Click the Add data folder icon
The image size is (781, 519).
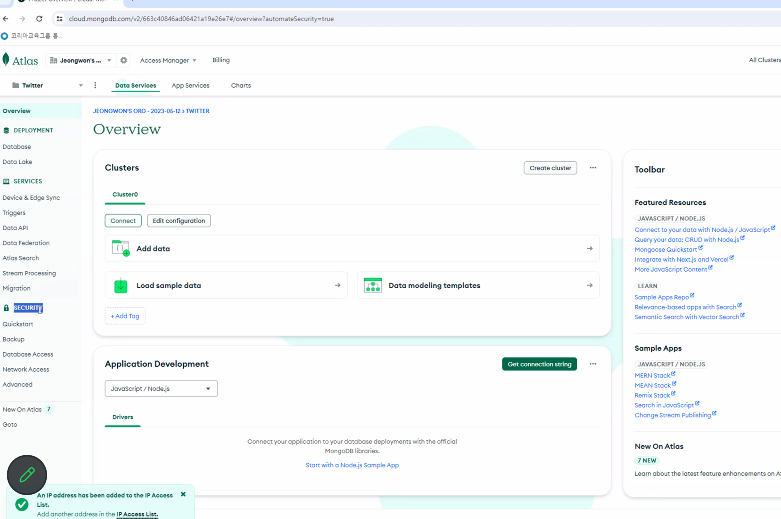[x=121, y=248]
